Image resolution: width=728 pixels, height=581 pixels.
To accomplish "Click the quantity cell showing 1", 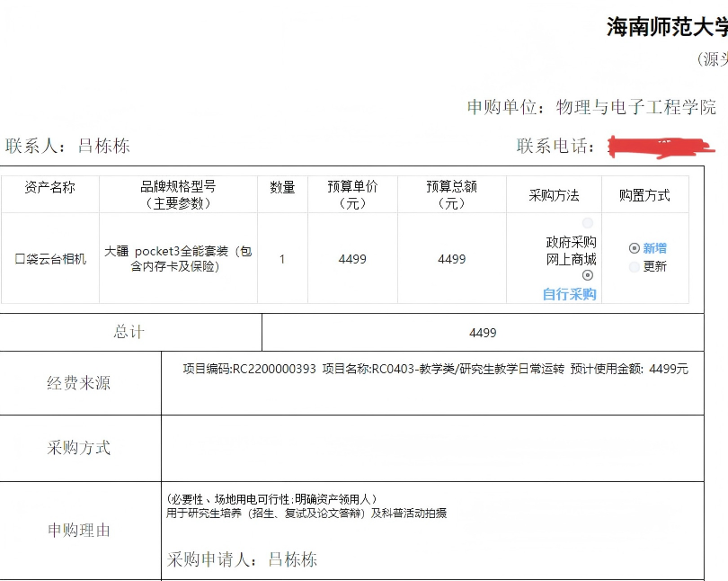I will click(282, 259).
